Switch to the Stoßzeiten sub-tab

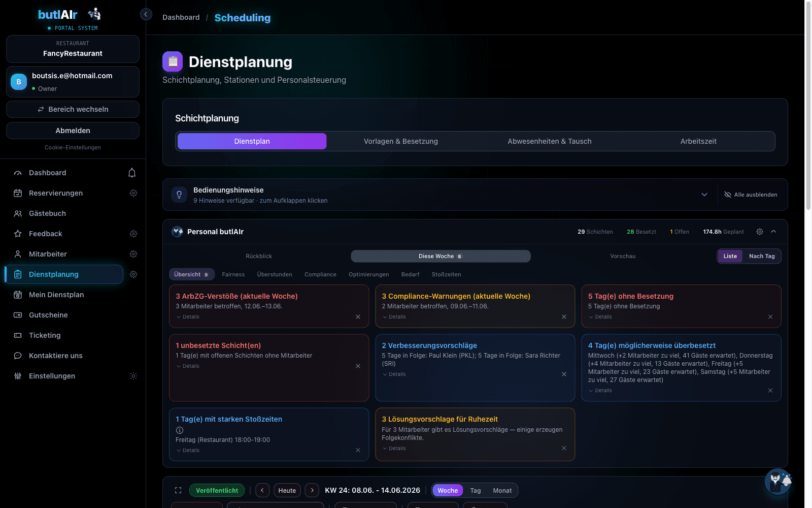coord(447,274)
